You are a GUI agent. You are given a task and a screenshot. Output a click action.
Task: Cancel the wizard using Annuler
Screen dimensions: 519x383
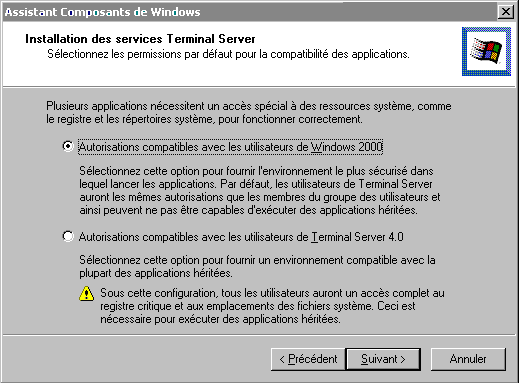[468, 359]
